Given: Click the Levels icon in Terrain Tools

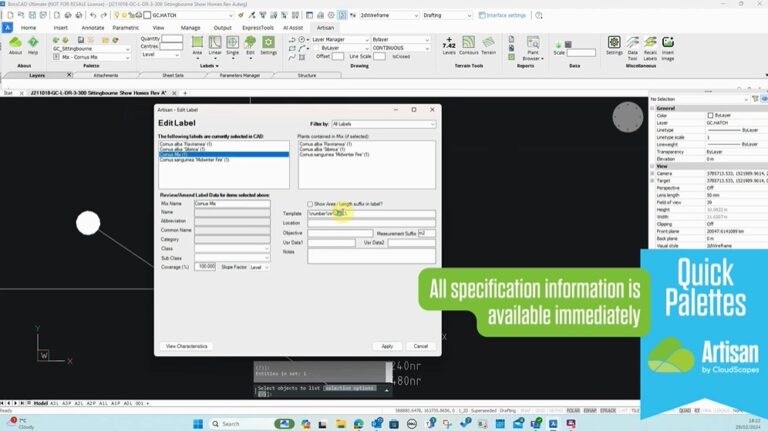Looking at the screenshot, I should click(448, 46).
